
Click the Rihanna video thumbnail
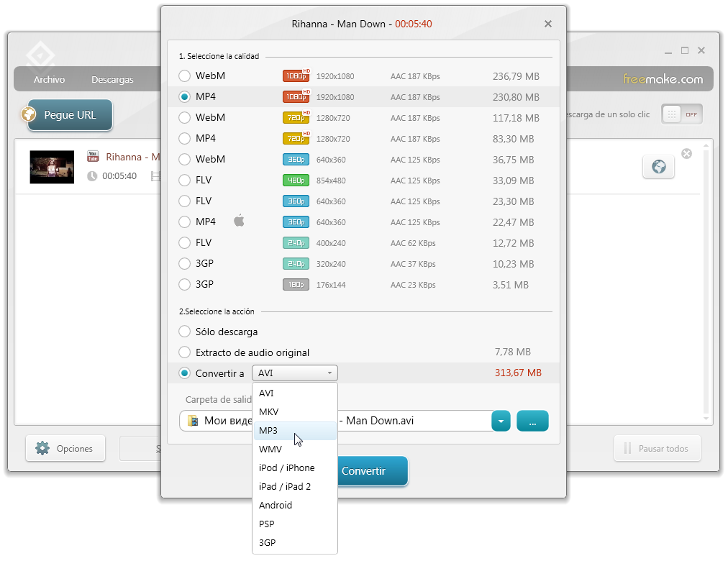coord(52,167)
